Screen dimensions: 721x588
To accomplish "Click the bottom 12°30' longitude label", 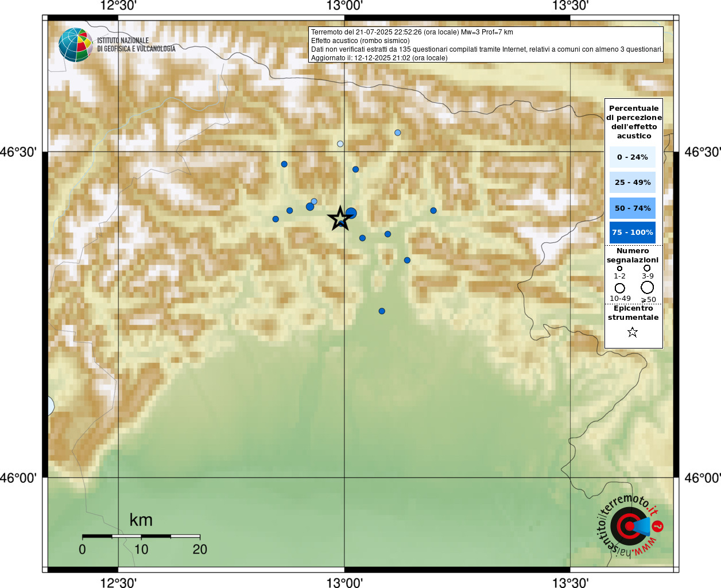I will click(x=118, y=583).
